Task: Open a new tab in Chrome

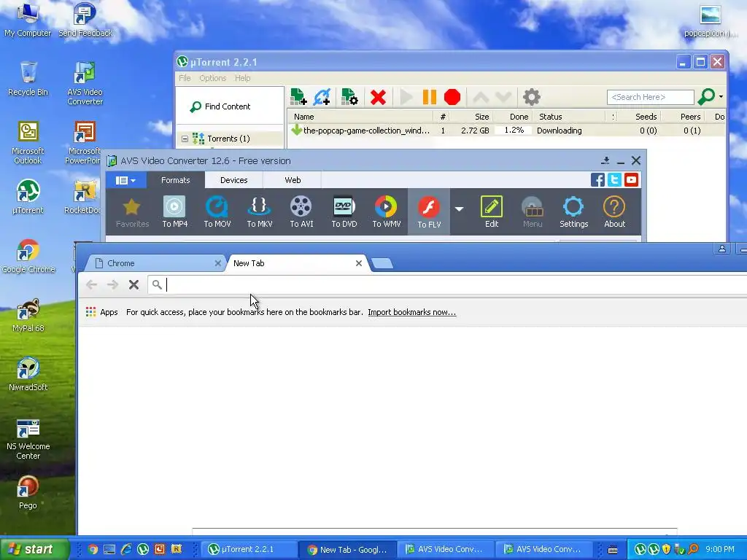Action: 382,263
